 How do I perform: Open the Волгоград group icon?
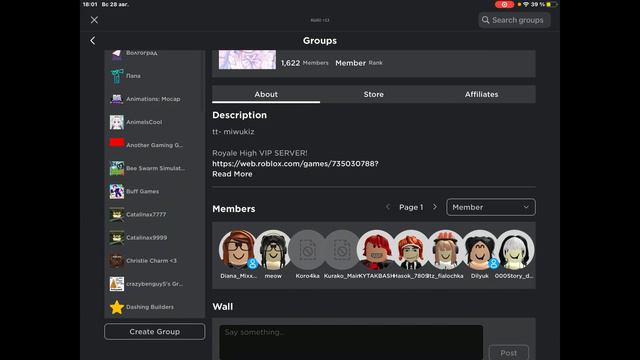tap(117, 54)
